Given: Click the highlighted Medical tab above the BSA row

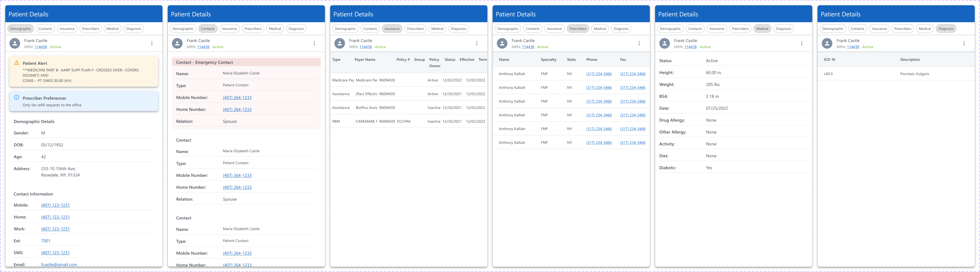Looking at the screenshot, I should click(x=762, y=29).
